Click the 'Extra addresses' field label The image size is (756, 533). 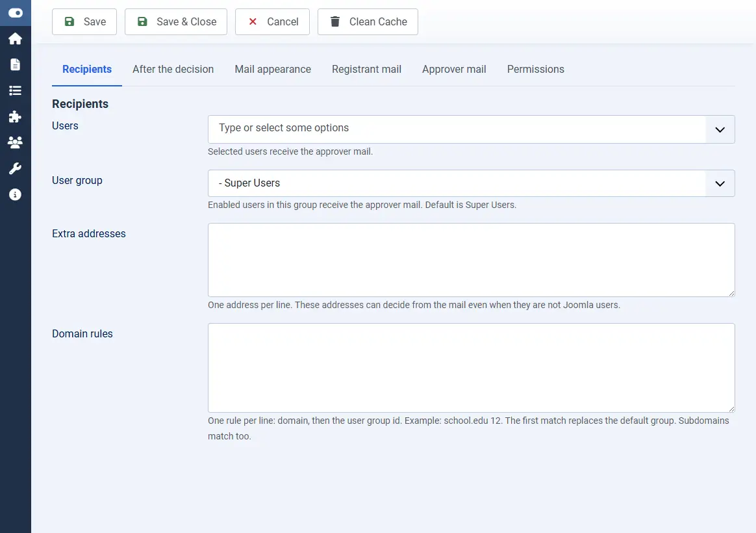tap(89, 234)
